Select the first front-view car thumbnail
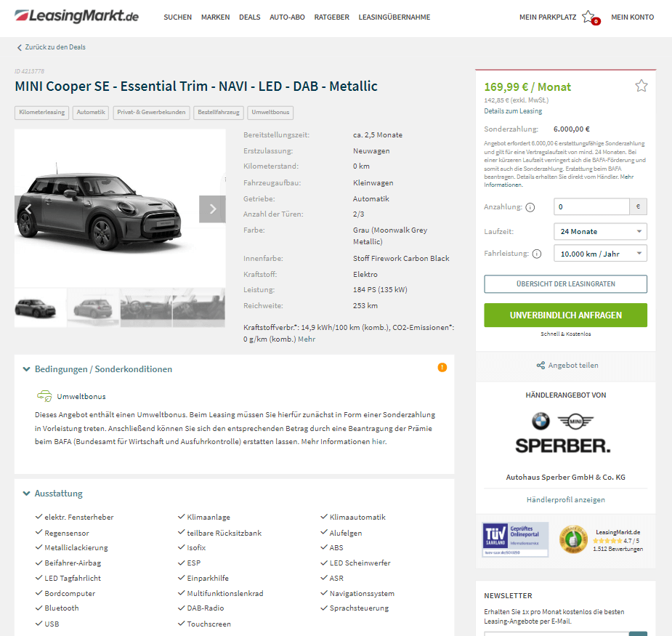The width and height of the screenshot is (672, 636). pos(40,308)
